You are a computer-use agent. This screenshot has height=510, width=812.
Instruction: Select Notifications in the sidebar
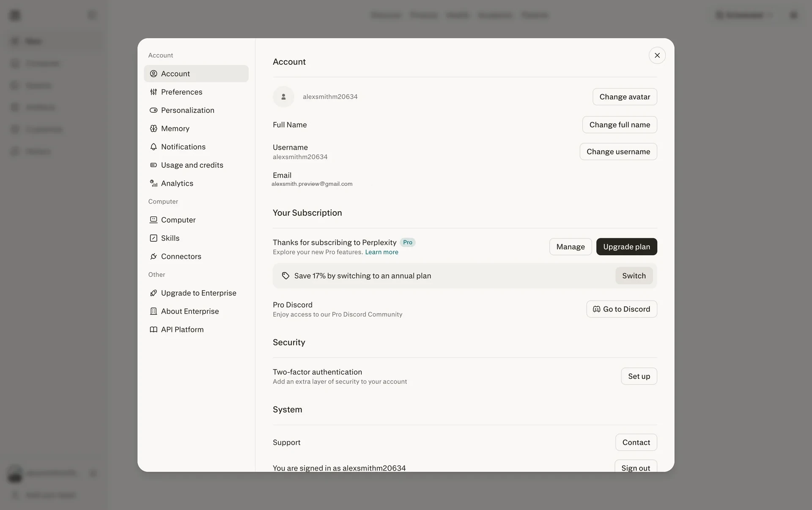pyautogui.click(x=196, y=146)
